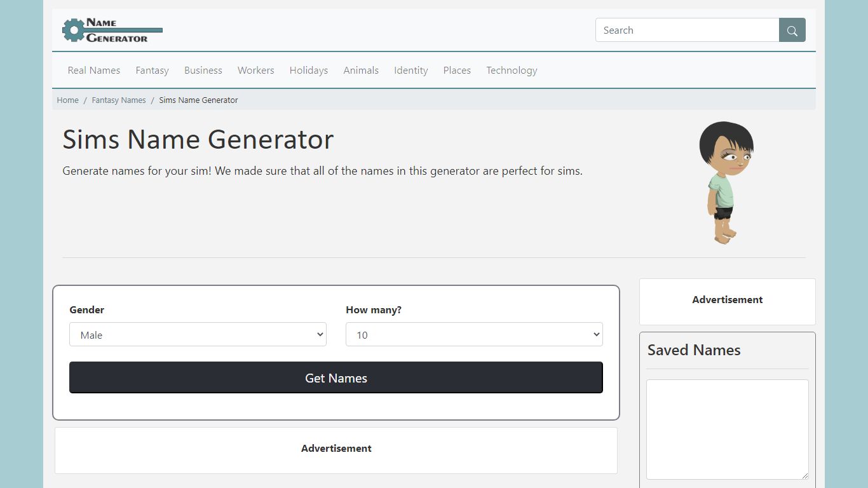
Task: Focus the Search text field
Action: click(688, 30)
